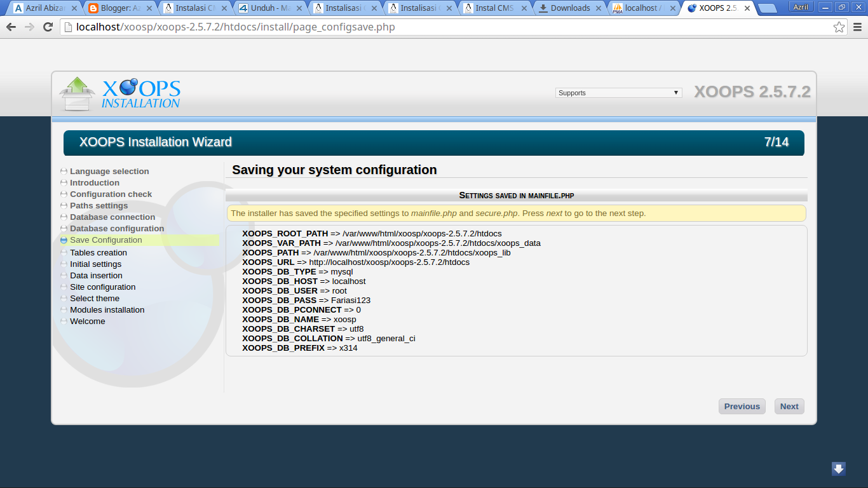Click the XOOPS_DB_PREFIX x314 line

click(300, 348)
